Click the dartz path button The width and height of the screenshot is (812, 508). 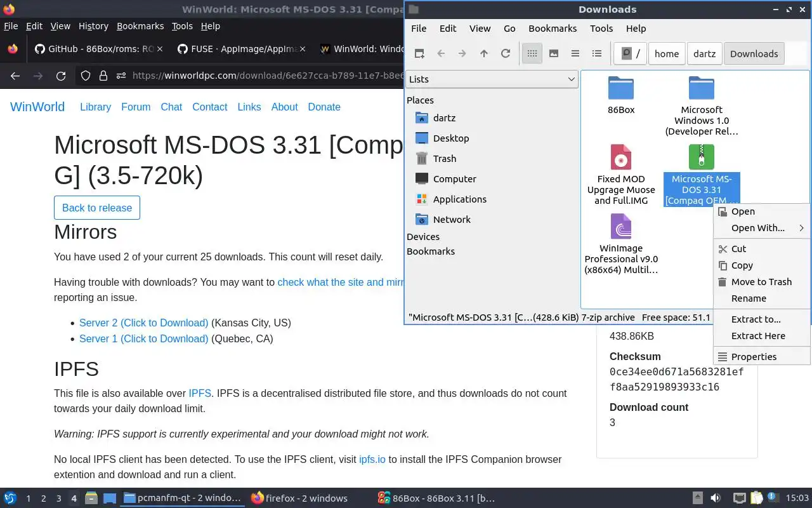pos(704,54)
